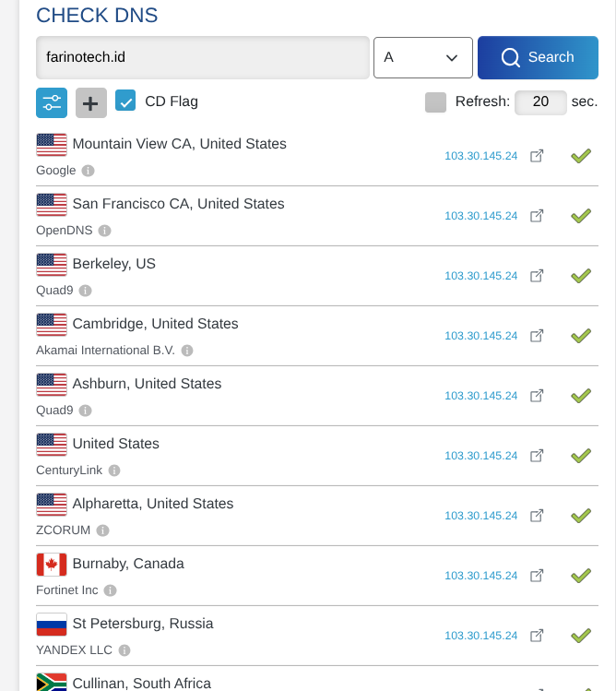Open IP 103.30.145.24 for Ashburn Quad9
Image resolution: width=616 pixels, height=691 pixels.
coord(480,396)
